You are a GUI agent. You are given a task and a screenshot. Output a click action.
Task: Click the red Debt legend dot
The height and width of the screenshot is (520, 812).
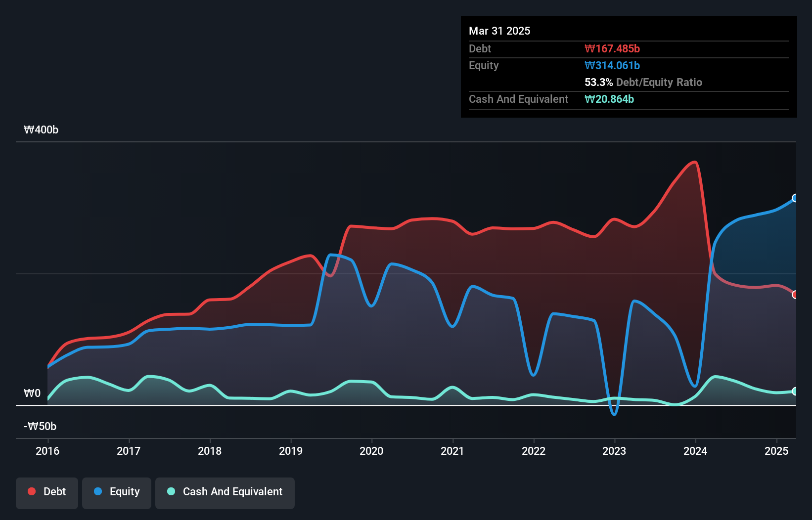[x=31, y=491]
